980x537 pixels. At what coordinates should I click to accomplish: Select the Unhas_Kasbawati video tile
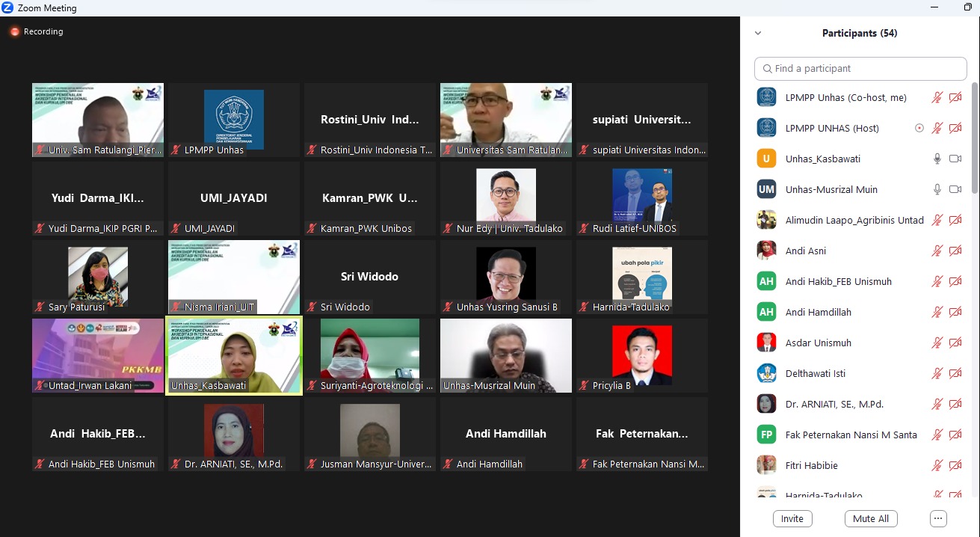[x=233, y=355]
